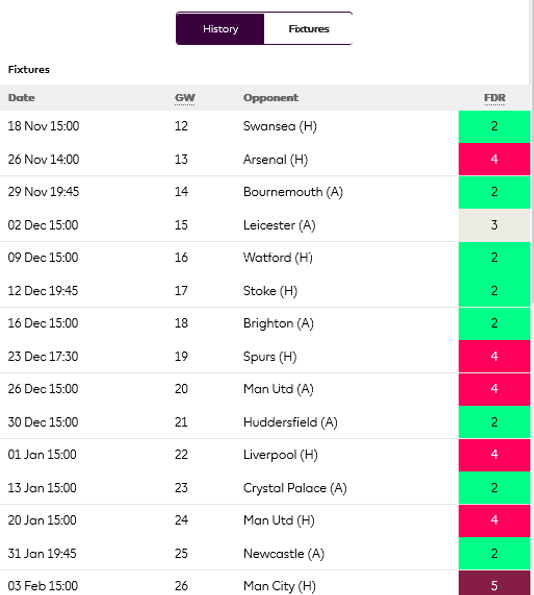Click the dark FDR 5 cell for Man City
The width and height of the screenshot is (534, 595).
coord(494,583)
